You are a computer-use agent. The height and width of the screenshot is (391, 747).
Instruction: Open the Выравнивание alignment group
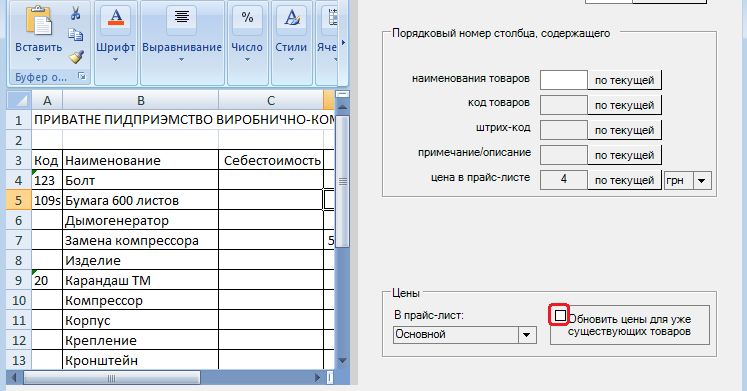tap(182, 43)
